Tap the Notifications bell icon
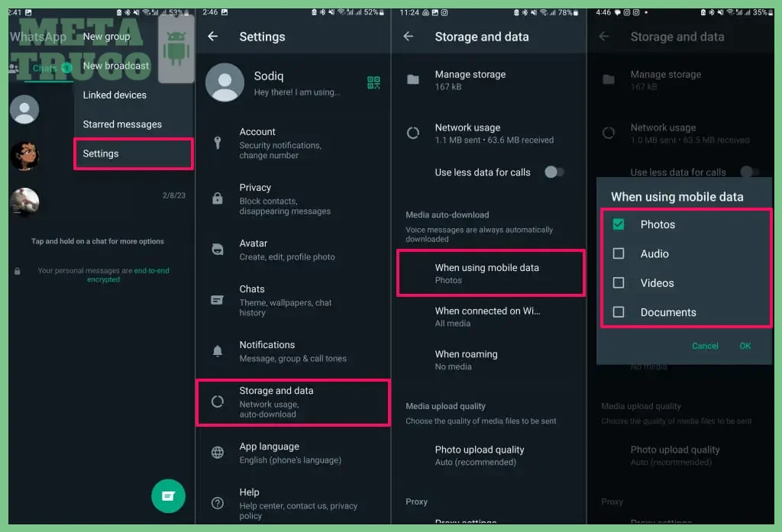The height and width of the screenshot is (532, 782). [x=218, y=351]
